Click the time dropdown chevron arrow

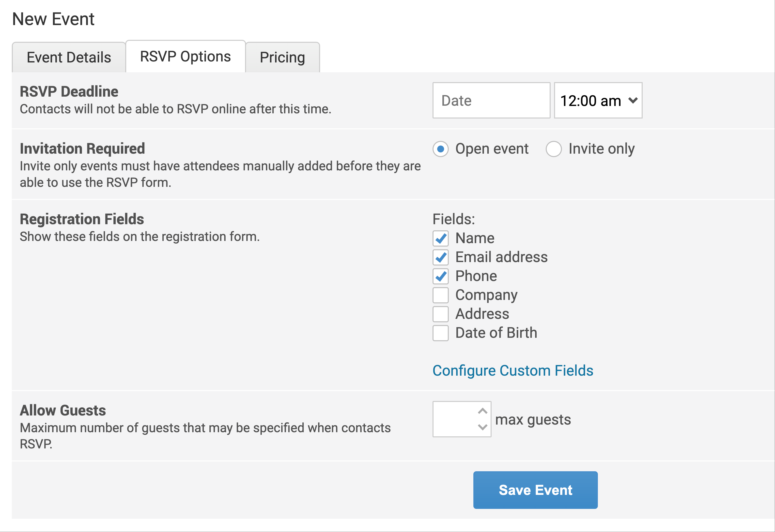click(x=633, y=100)
